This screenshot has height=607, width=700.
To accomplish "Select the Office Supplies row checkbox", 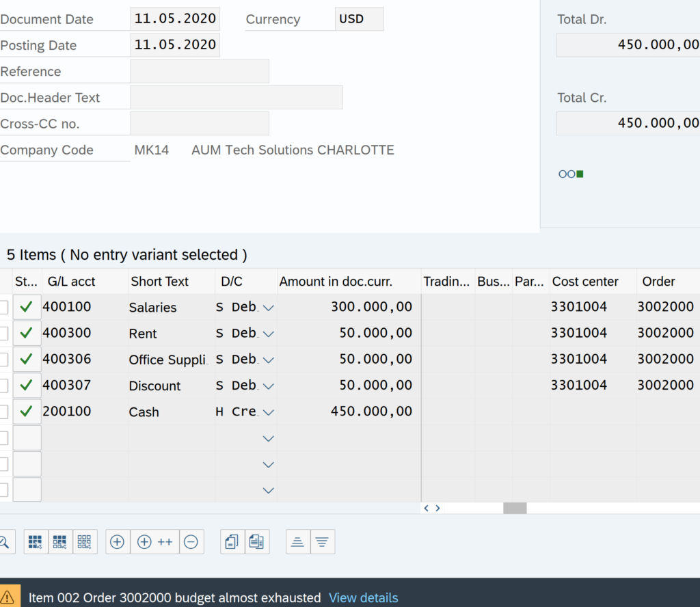I will (3, 360).
